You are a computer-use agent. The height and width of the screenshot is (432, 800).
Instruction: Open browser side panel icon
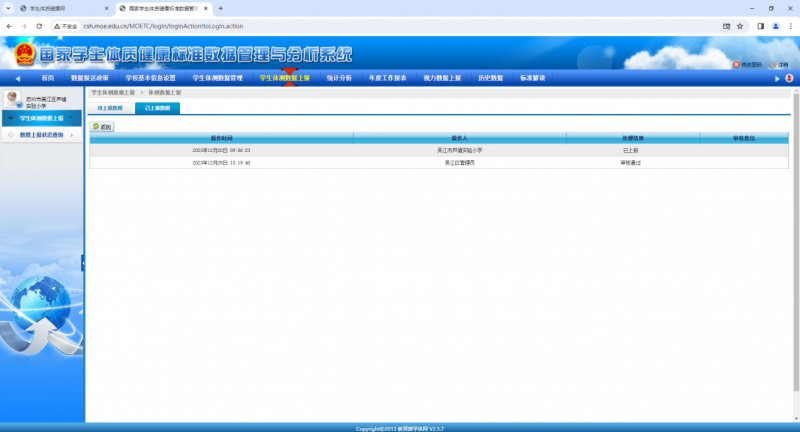click(759, 25)
